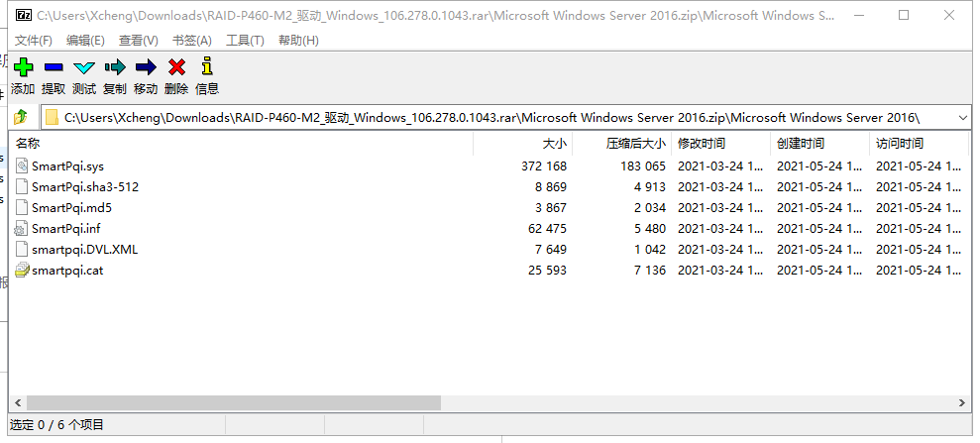The height and width of the screenshot is (443, 980).
Task: Go up one folder level
Action: (x=21, y=117)
